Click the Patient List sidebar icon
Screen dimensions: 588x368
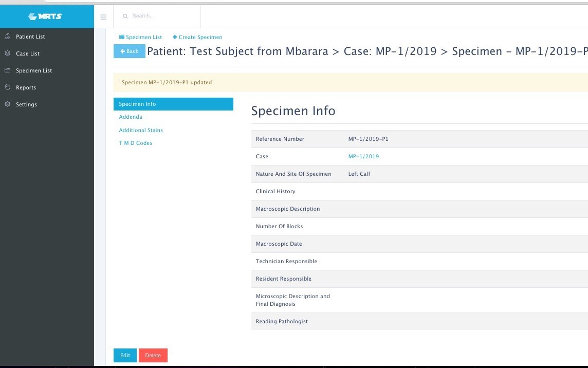click(x=7, y=36)
